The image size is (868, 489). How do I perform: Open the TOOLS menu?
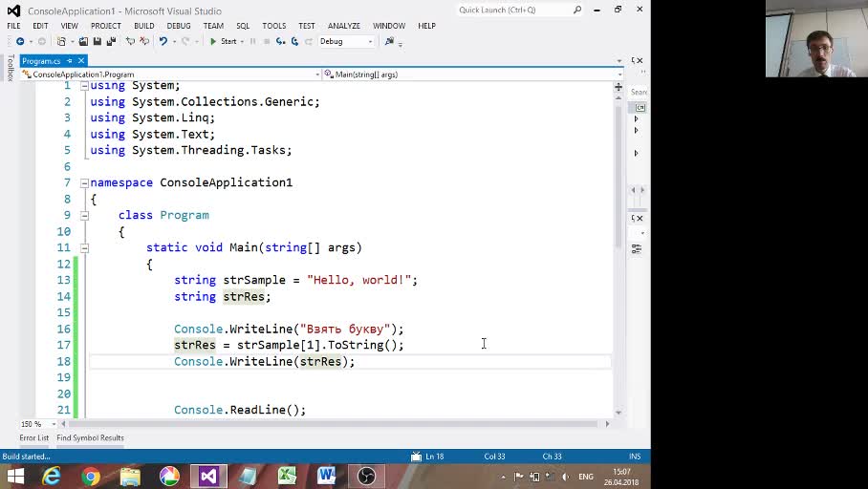(274, 26)
